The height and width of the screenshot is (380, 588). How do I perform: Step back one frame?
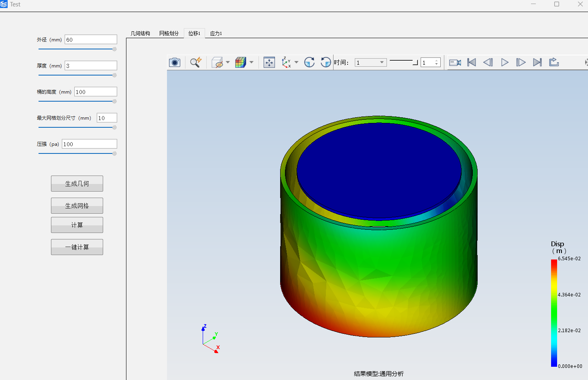point(488,62)
